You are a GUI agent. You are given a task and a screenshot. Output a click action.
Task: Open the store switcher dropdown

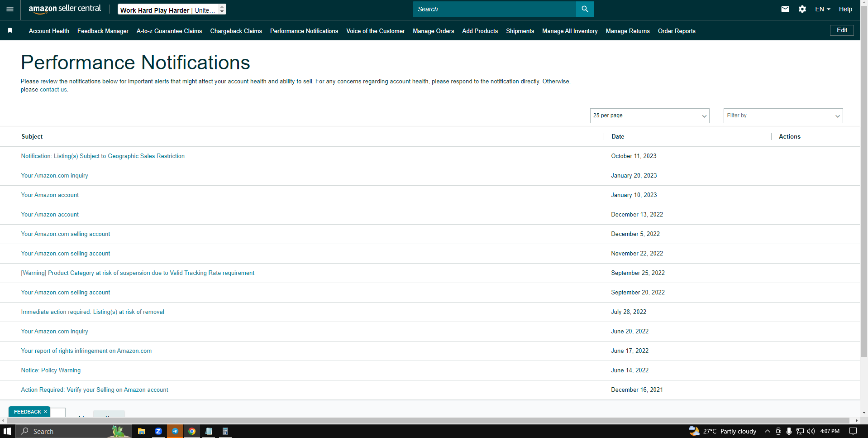point(172,10)
